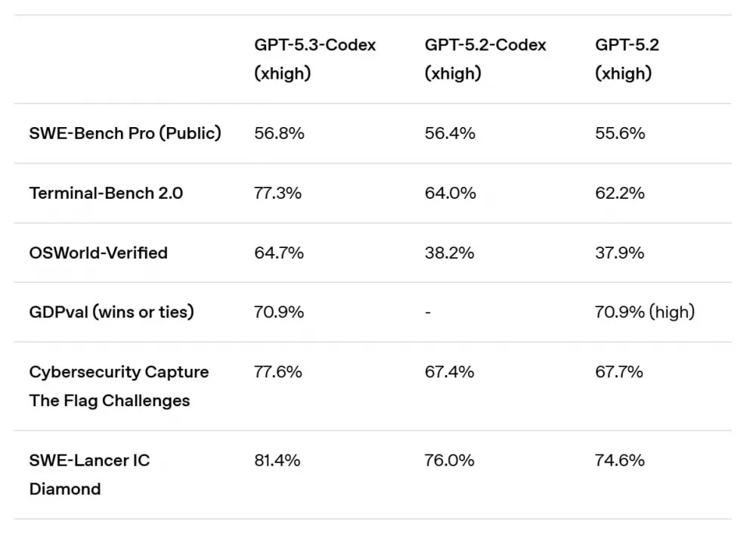Click the 62.2% Terminal-Bench score
Viewport: 756px width, 552px height.
coord(619,193)
